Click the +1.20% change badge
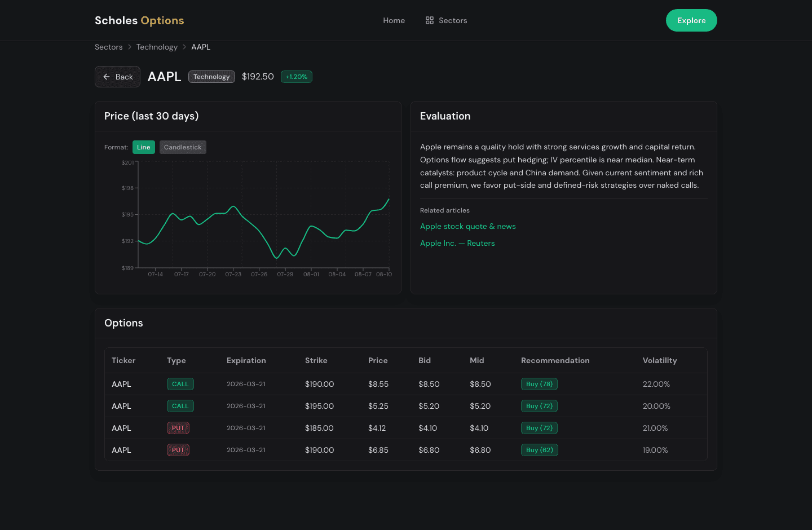This screenshot has width=812, height=530. click(297, 77)
